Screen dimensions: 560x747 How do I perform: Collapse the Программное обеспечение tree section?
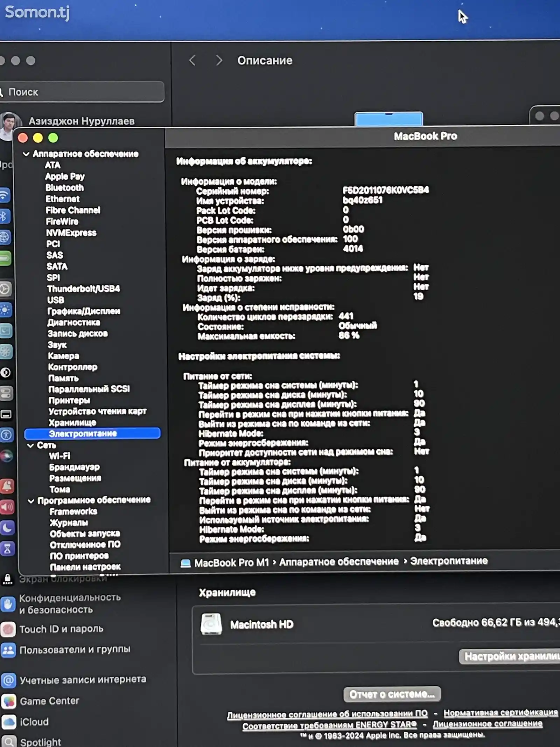31,501
